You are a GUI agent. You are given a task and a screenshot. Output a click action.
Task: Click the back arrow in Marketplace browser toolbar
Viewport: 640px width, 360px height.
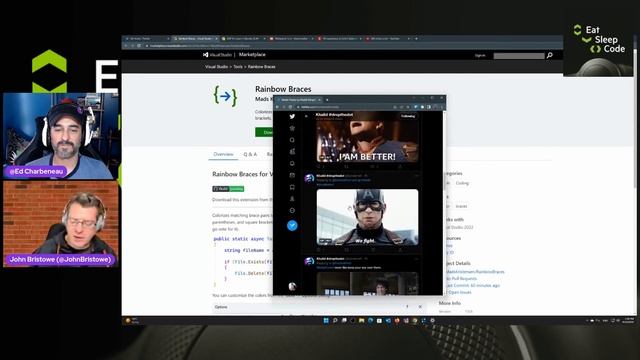click(x=126, y=46)
